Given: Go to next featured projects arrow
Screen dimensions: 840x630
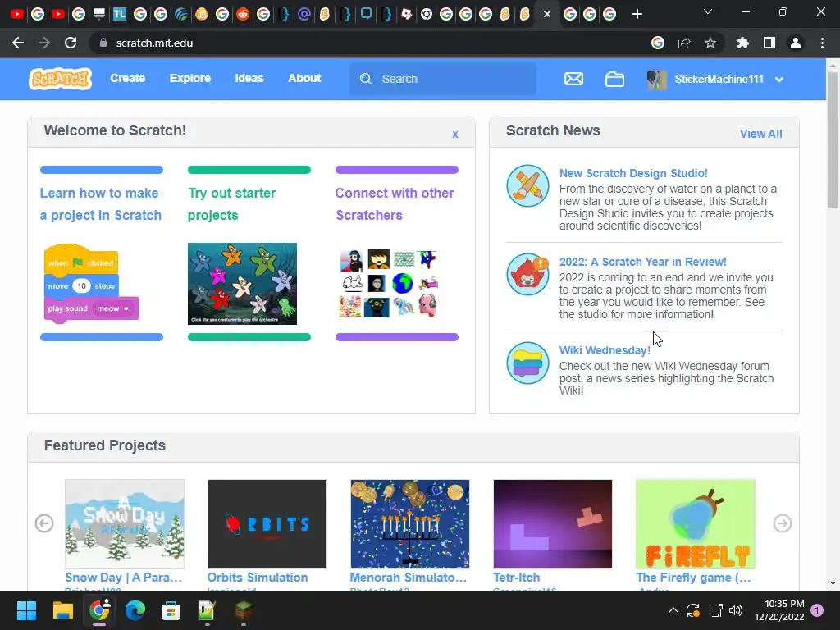Looking at the screenshot, I should click(x=782, y=523).
